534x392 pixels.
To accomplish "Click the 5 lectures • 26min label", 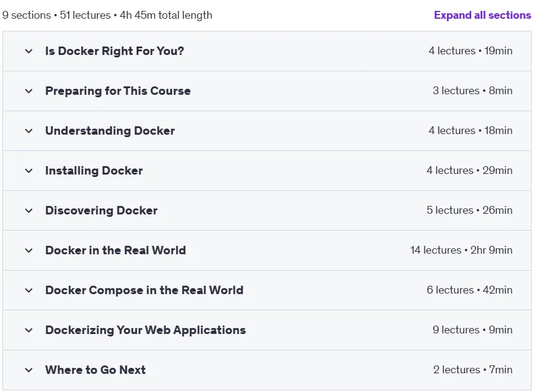I will tap(469, 210).
